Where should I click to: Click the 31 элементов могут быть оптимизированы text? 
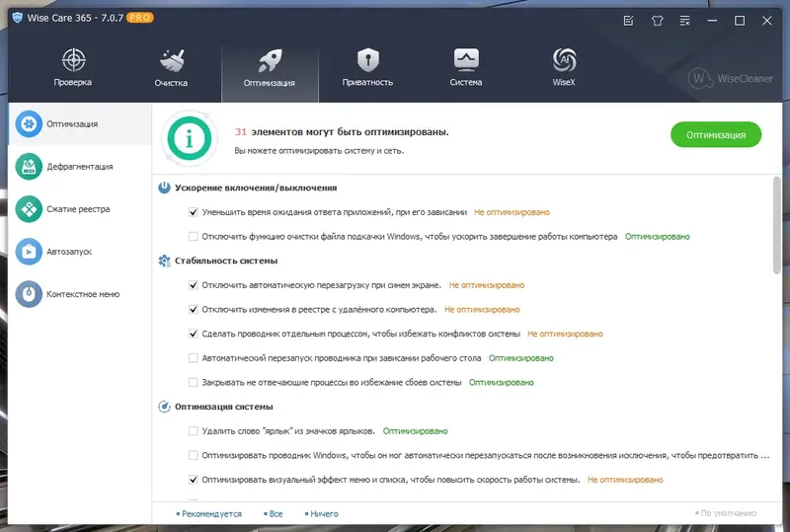tap(342, 132)
